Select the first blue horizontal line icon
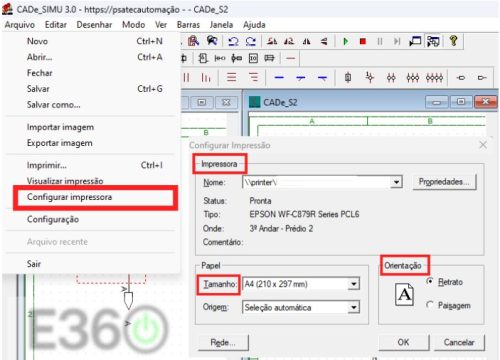Viewport: 500px width, 360px height. [x=279, y=78]
